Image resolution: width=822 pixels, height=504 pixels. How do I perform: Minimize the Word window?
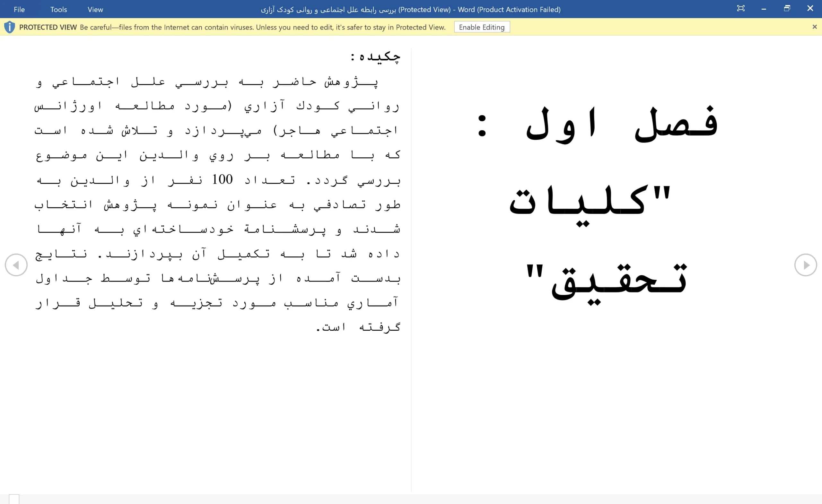pyautogui.click(x=764, y=9)
